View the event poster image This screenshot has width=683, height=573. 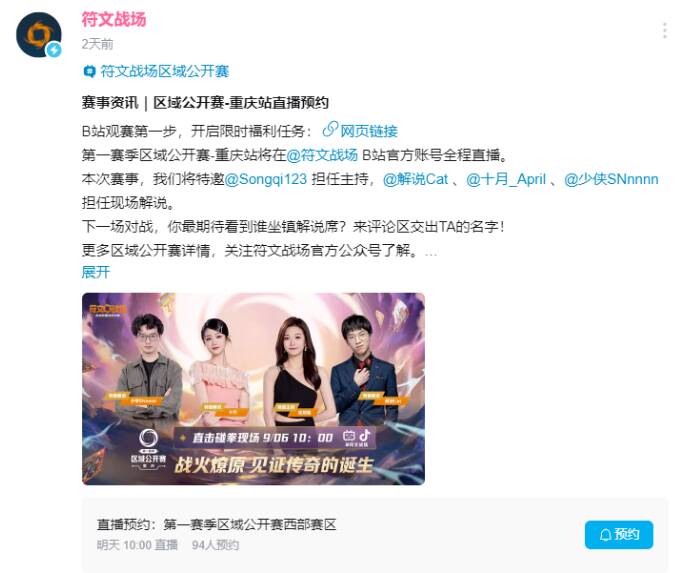(x=254, y=389)
